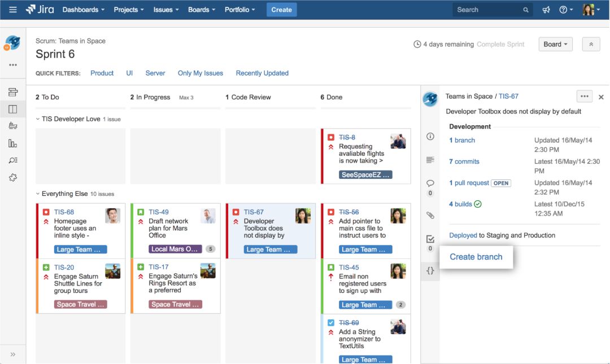
Task: Open the Issues search icon in sidebar
Action: click(x=13, y=160)
